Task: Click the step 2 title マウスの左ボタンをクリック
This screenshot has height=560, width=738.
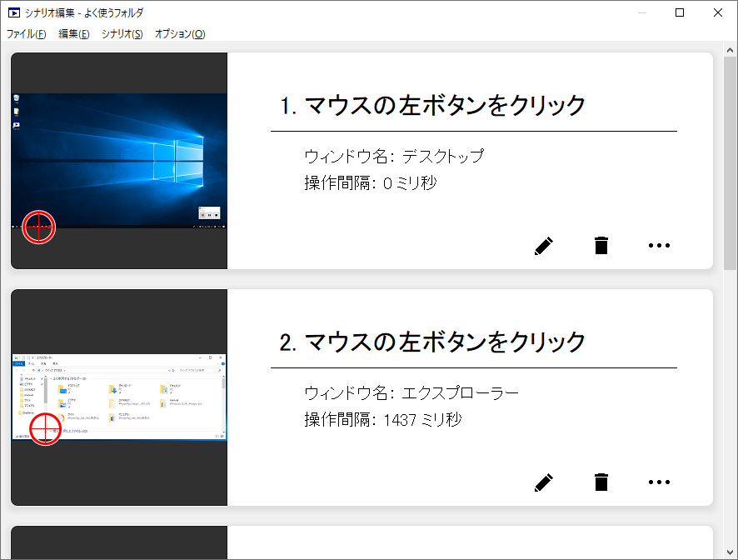Action: coord(433,342)
